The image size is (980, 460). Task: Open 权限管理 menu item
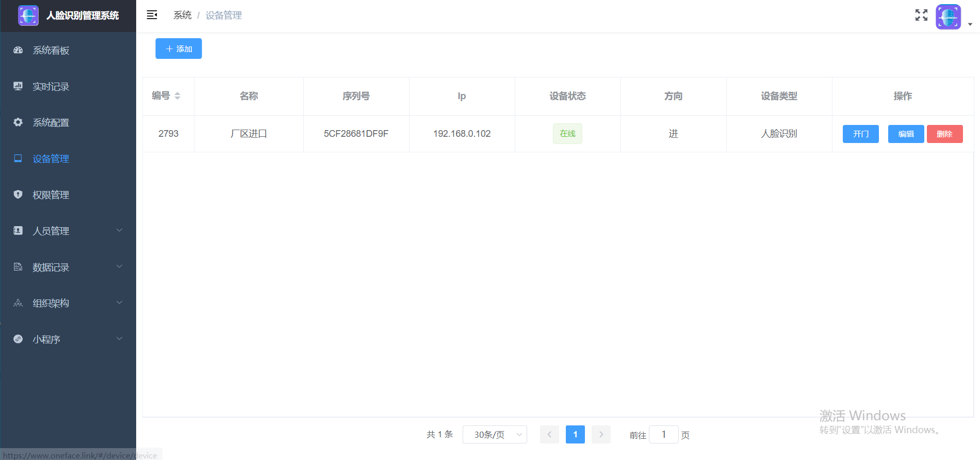click(68, 195)
